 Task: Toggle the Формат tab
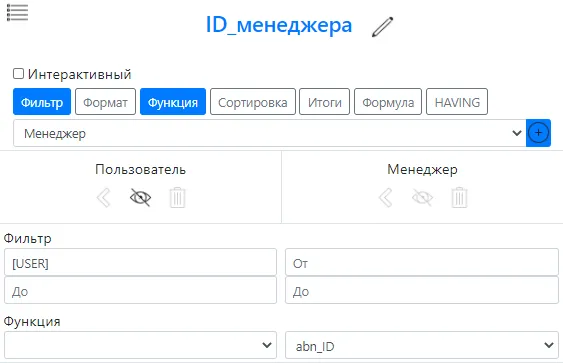click(x=106, y=102)
